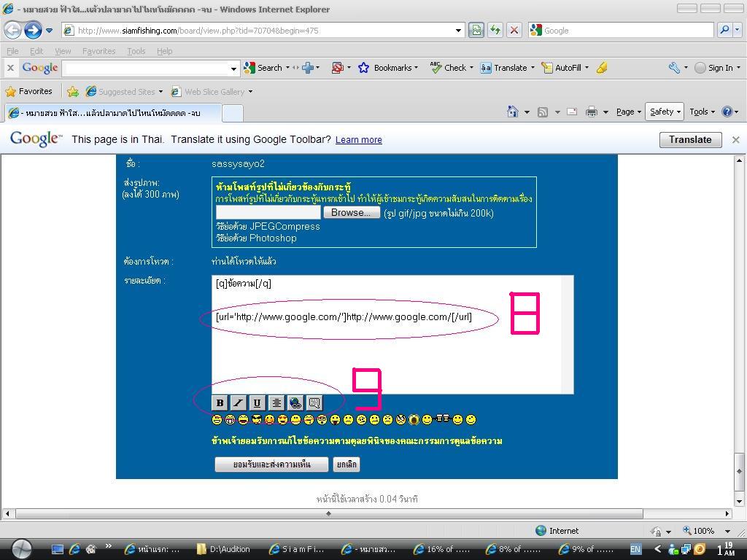Image resolution: width=747 pixels, height=560 pixels.
Task: Open the Help menu
Action: pyautogui.click(x=164, y=51)
